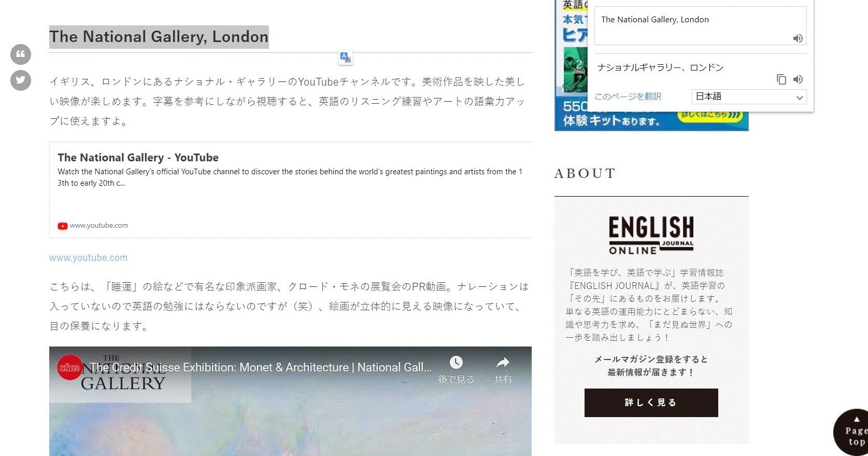This screenshot has width=868, height=456.
Task: Click the このページを翻訳 link
Action: pos(628,96)
